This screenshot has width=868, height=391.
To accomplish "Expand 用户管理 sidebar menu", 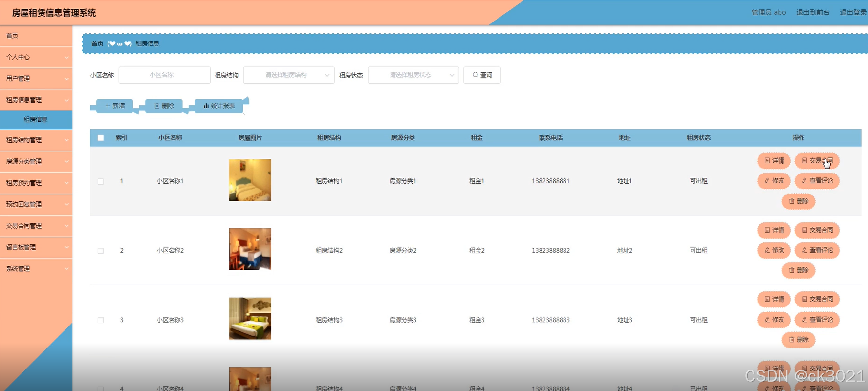I will click(x=36, y=79).
